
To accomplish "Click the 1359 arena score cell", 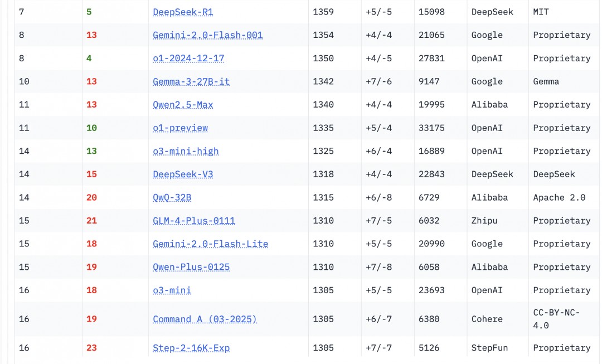I will click(323, 12).
